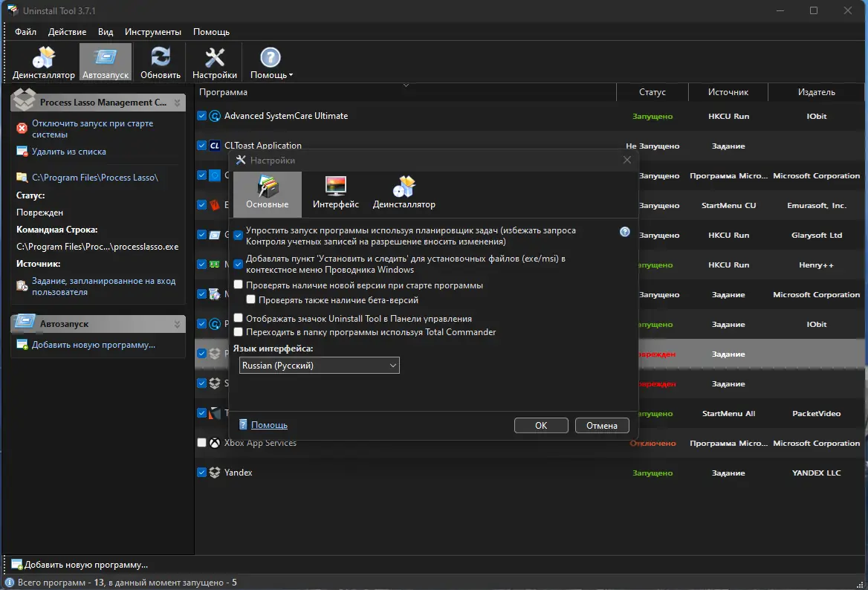Click the Advanced SystemCare Ultimate icon
The image size is (868, 590).
point(215,116)
